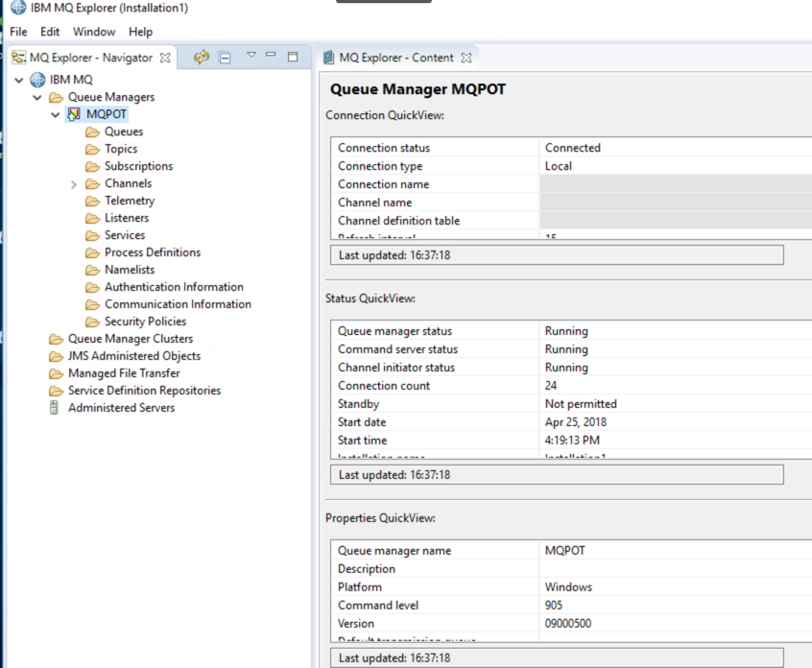The height and width of the screenshot is (668, 812).
Task: Click the Namelists folder icon
Action: 92,270
